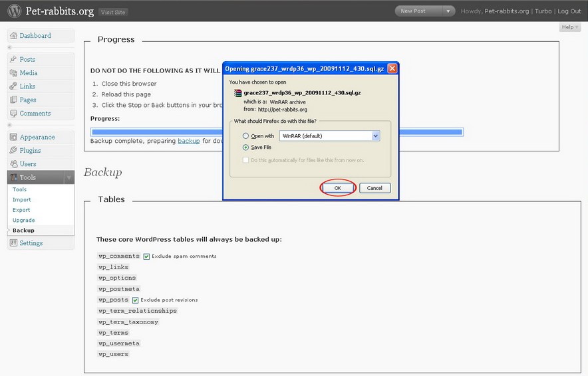Click the wp_options table name
The image size is (588, 376).
117,278
